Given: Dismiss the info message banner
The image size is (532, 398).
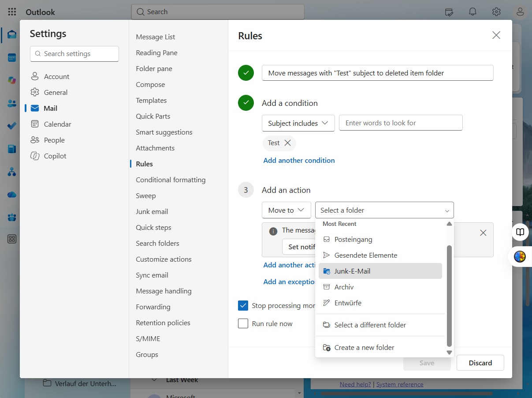Looking at the screenshot, I should click(483, 233).
